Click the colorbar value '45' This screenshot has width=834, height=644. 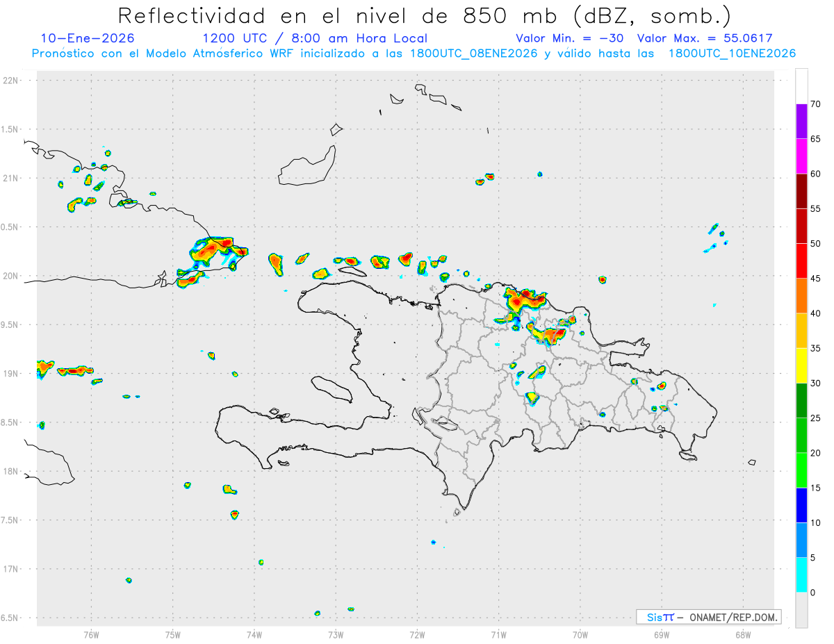[815, 279]
